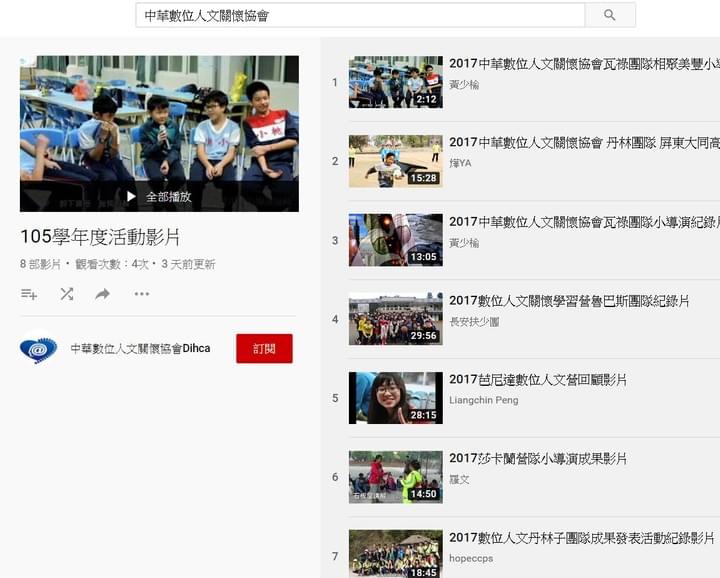Open channel 中華數位人文關懷協會Dihca
The width and height of the screenshot is (720, 578).
140,348
